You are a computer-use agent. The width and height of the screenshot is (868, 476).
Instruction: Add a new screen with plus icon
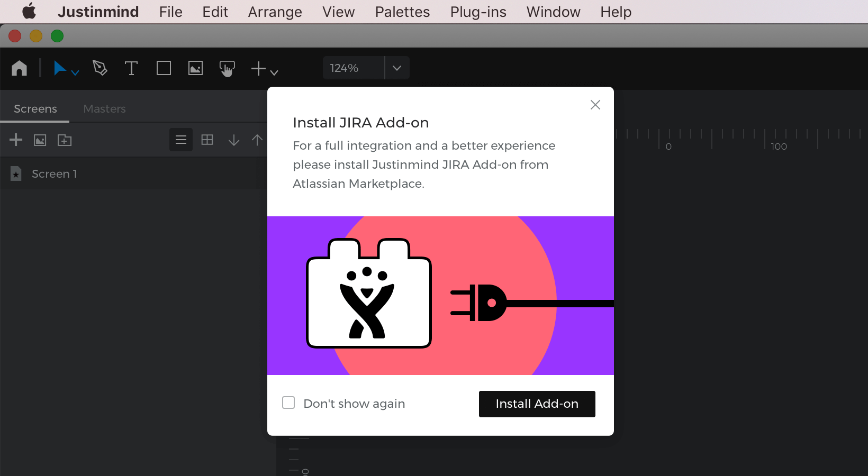pos(16,140)
